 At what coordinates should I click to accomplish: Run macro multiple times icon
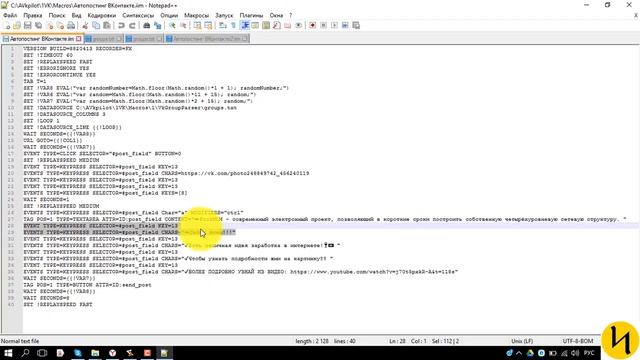[345, 25]
